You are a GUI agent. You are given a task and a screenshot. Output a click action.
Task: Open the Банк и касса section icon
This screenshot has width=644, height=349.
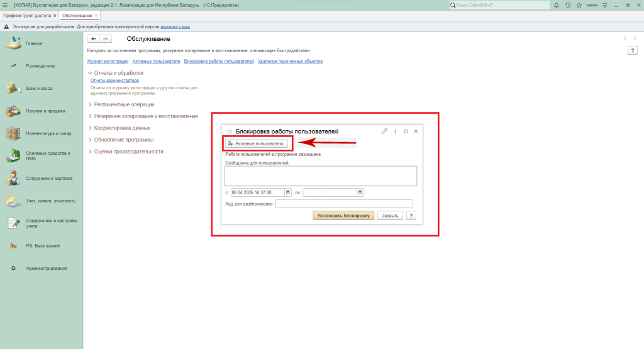click(x=13, y=88)
